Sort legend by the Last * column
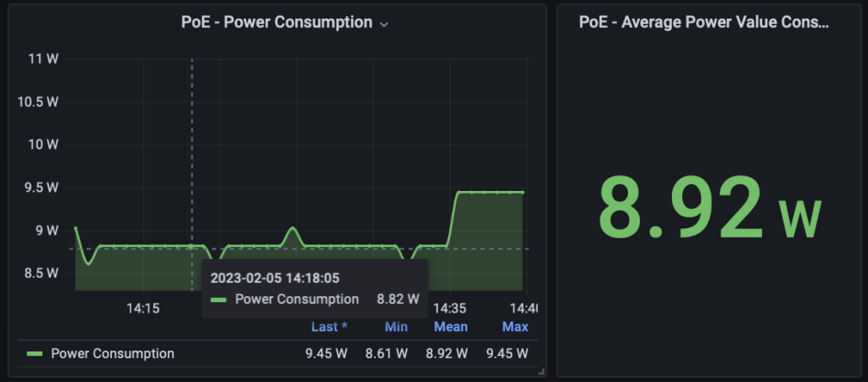The image size is (868, 382). coord(329,327)
